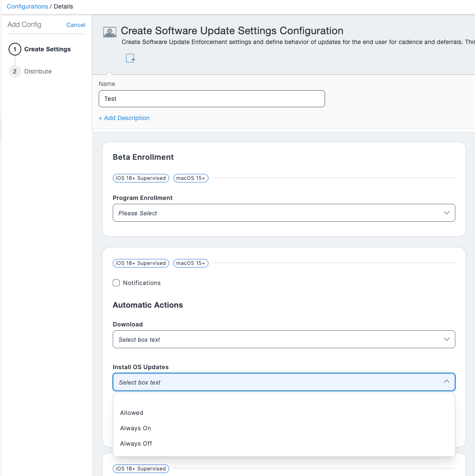The width and height of the screenshot is (475, 476).
Task: Toggle the macOS 15+ tag near Notifications section
Action: 191,263
